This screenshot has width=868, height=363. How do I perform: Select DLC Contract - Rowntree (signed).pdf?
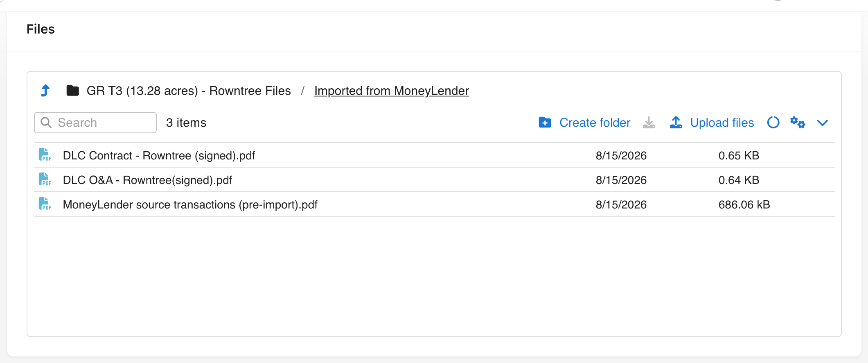(x=159, y=155)
